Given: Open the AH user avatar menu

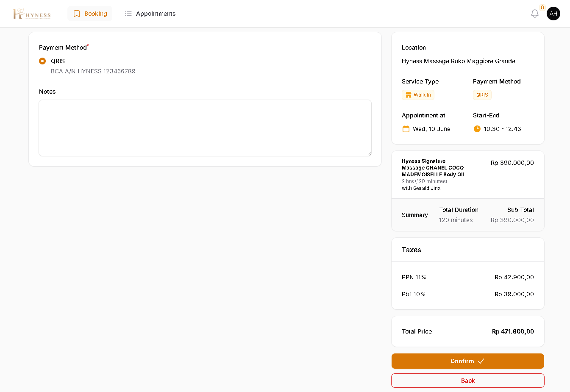Looking at the screenshot, I should tap(553, 14).
